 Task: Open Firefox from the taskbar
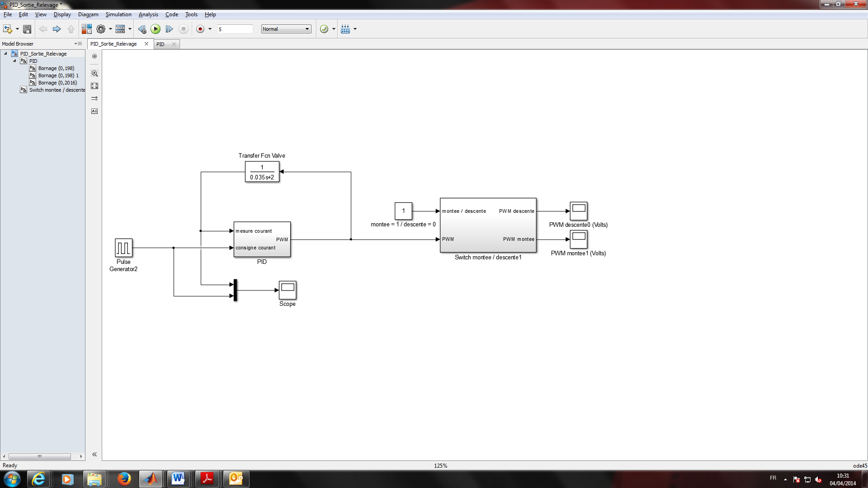pyautogui.click(x=124, y=479)
